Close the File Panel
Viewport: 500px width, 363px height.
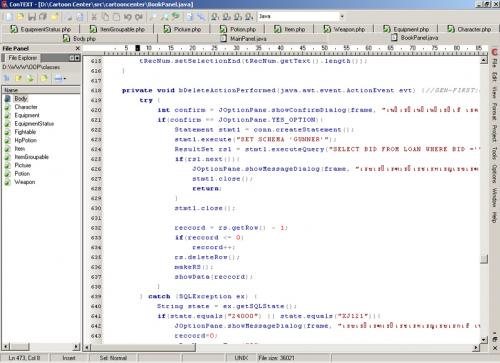[78, 49]
